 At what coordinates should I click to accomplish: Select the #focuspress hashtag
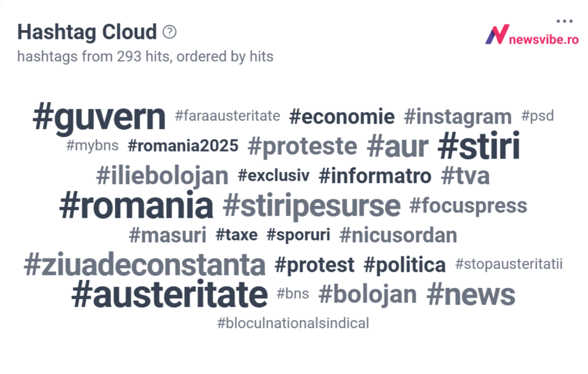tap(468, 206)
